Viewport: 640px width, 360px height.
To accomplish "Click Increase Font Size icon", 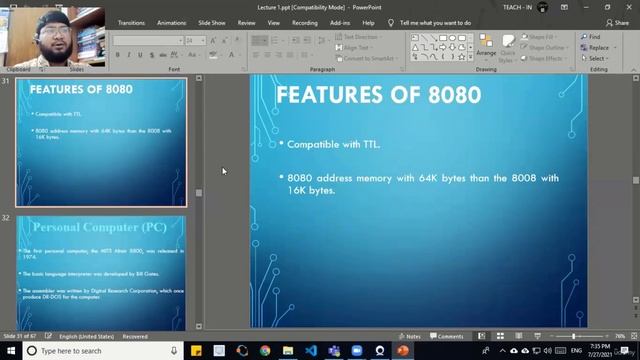I will 213,40.
